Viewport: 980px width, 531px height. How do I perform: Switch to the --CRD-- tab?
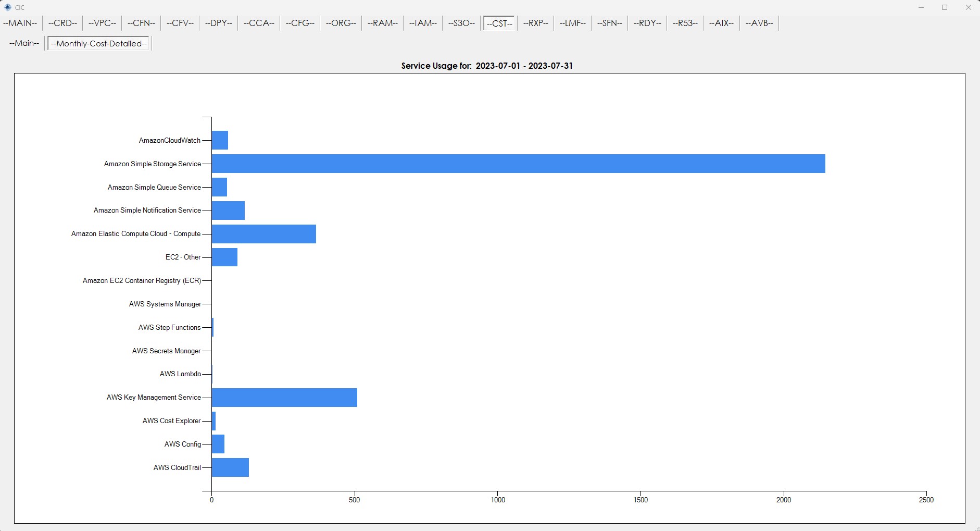(62, 23)
